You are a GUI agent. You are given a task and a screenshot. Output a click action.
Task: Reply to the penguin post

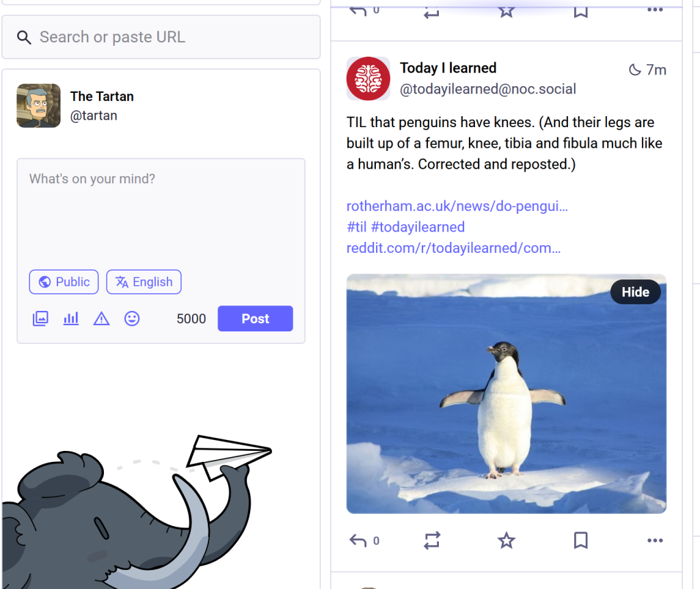pos(358,540)
